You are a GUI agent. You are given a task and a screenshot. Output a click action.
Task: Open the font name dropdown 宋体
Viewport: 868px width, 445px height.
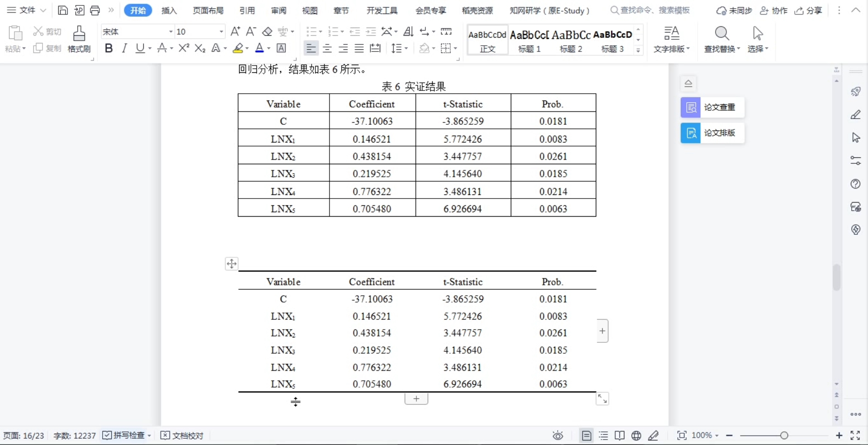pos(171,32)
